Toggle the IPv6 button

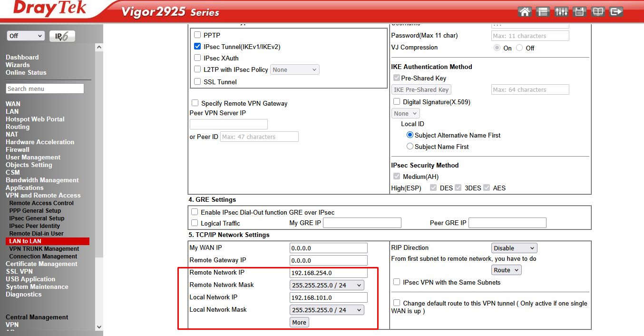(x=62, y=36)
